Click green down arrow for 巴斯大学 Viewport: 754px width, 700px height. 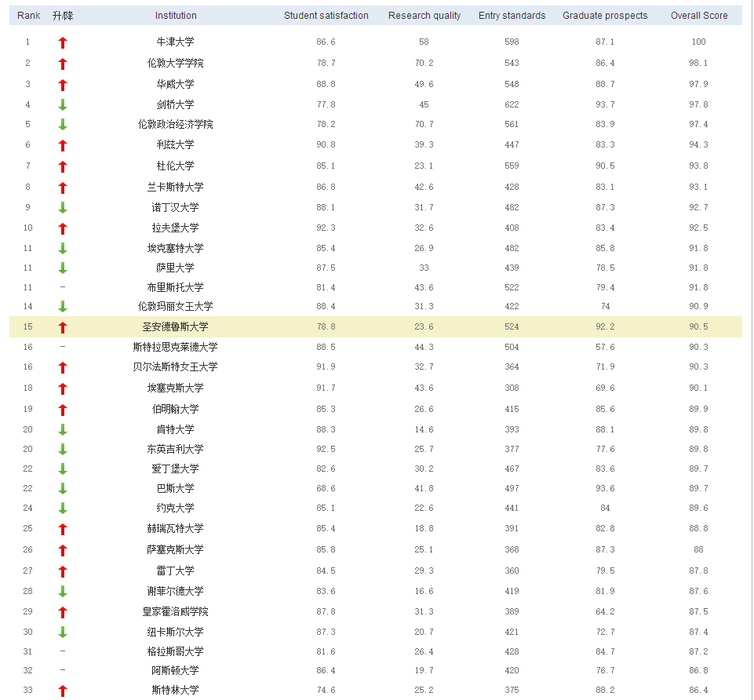(x=63, y=489)
